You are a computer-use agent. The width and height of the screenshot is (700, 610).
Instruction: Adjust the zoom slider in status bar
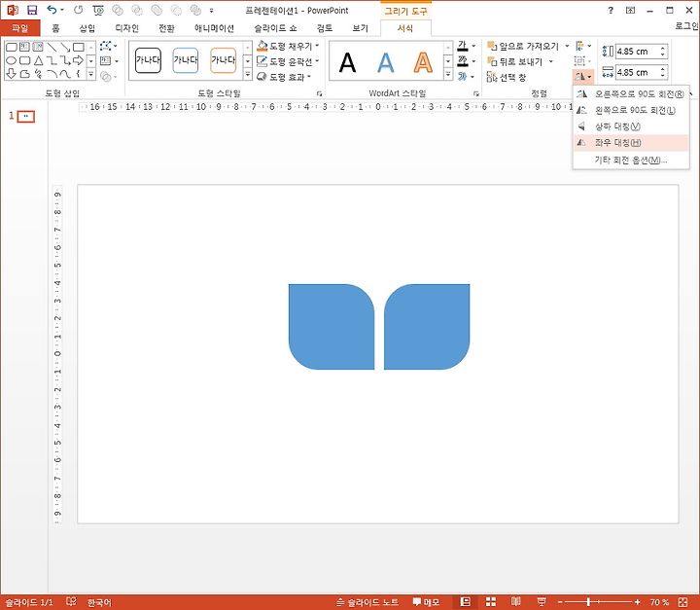598,602
